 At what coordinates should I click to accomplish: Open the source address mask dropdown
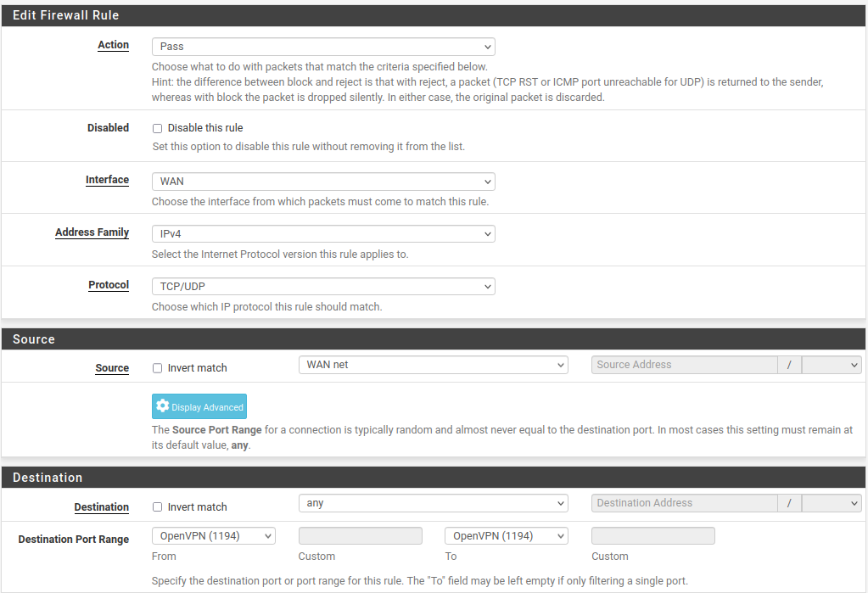(x=832, y=364)
